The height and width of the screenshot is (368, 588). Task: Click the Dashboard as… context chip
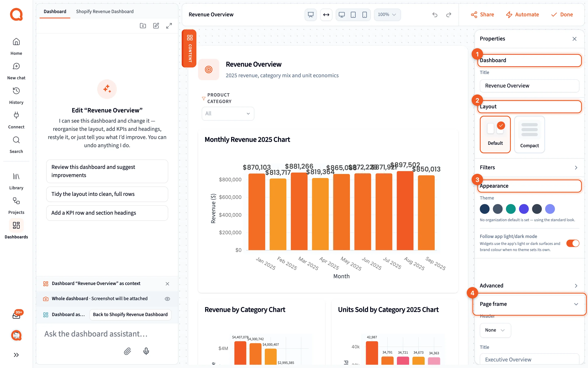(x=64, y=314)
